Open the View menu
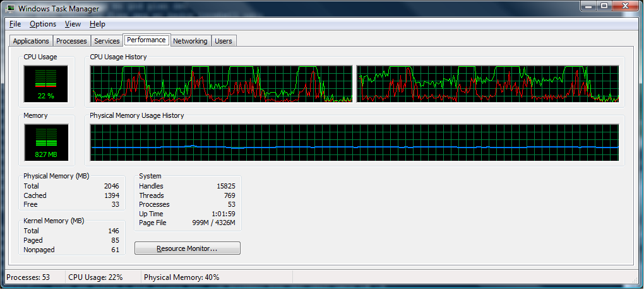644x290 pixels. pyautogui.click(x=73, y=24)
